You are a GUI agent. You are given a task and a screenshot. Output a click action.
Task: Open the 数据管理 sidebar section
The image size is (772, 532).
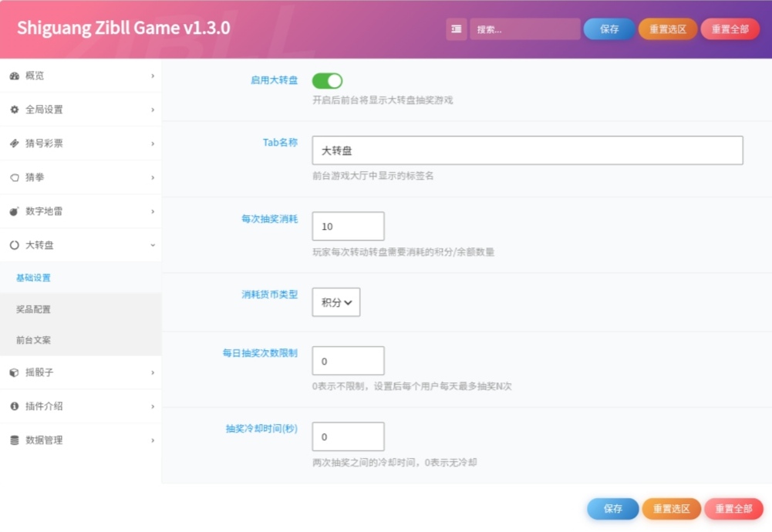[x=81, y=440]
